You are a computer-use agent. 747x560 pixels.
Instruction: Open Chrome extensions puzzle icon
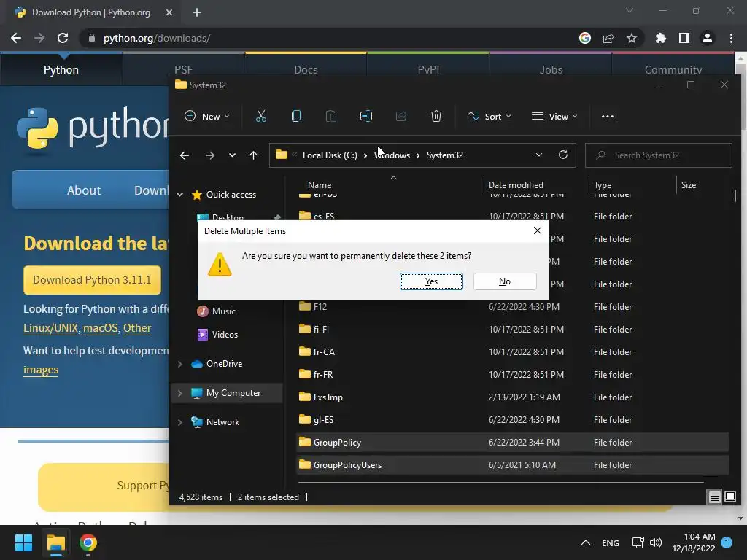pos(660,38)
